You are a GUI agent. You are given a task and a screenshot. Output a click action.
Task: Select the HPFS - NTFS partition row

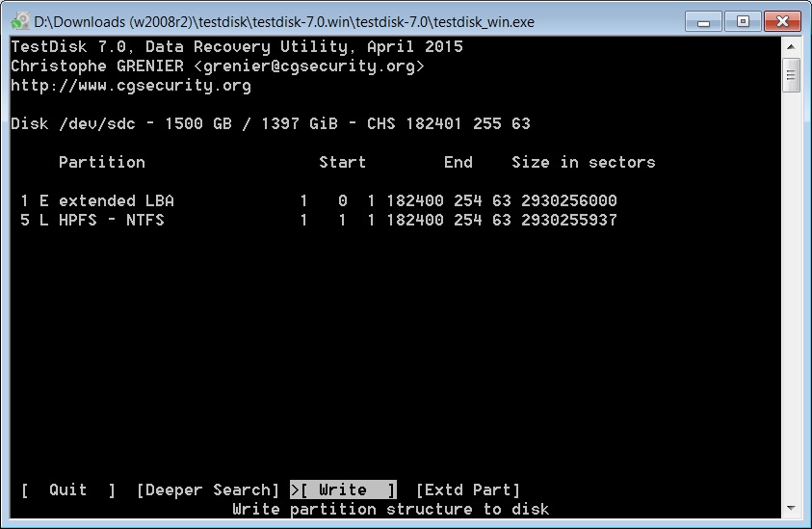pyautogui.click(x=318, y=220)
